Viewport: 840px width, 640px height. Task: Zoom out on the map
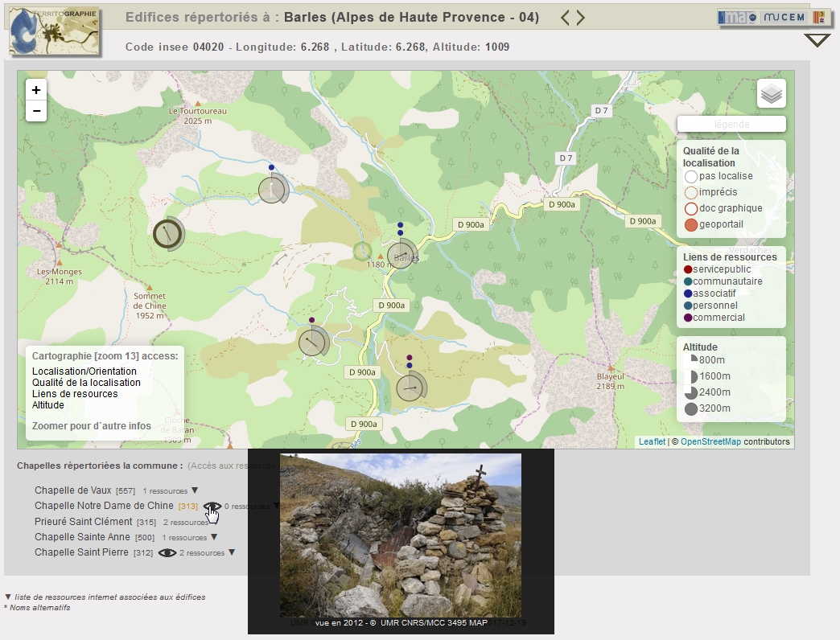pos(36,111)
